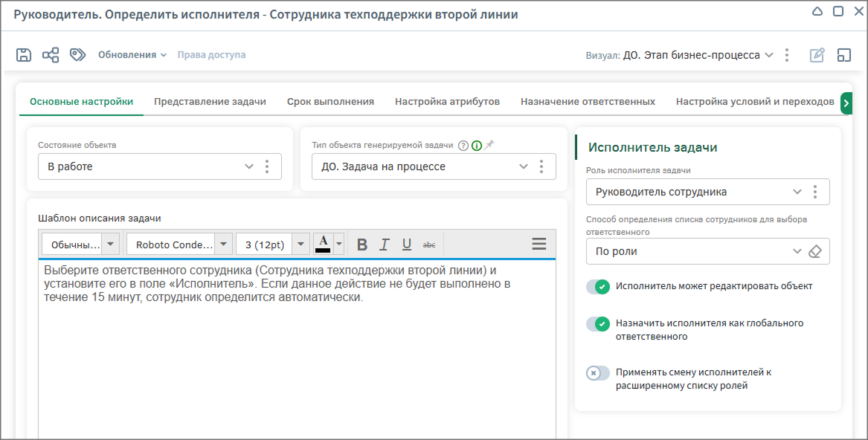868x440 pixels.
Task: Click the layout panel icon top right
Action: [843, 55]
